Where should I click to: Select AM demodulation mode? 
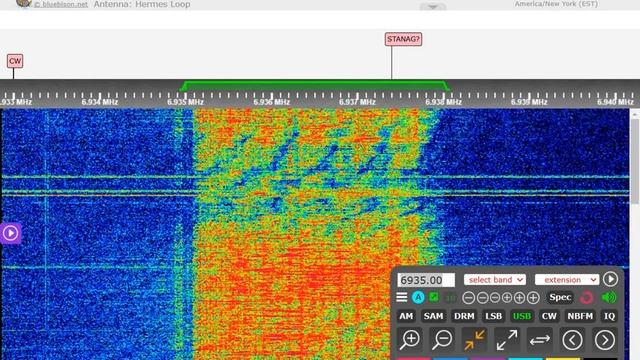(406, 316)
